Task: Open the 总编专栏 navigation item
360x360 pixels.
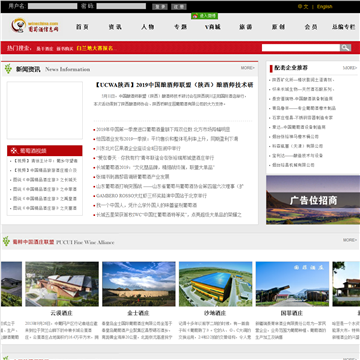Action: tap(343, 27)
